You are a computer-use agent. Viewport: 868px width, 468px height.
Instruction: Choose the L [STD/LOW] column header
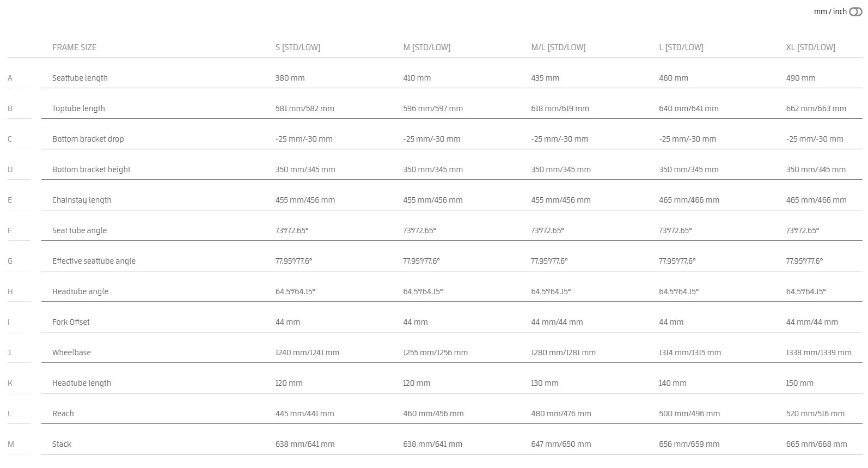(x=681, y=47)
